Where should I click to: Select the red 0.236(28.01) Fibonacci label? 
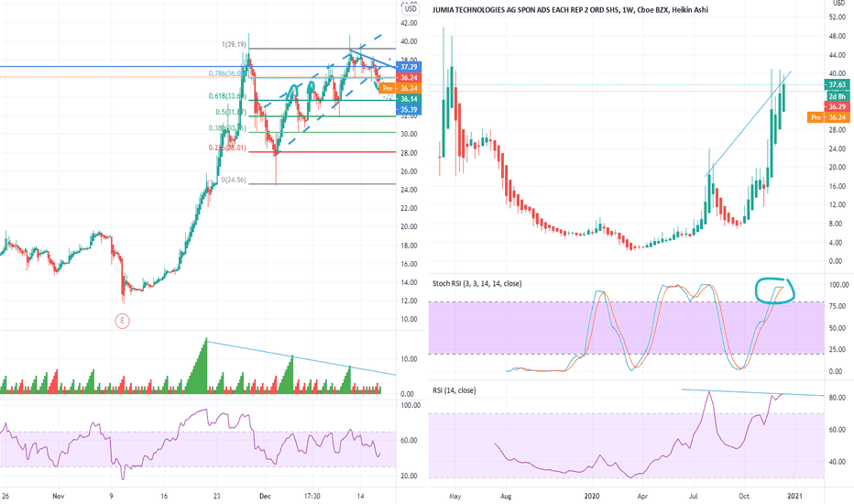(227, 148)
